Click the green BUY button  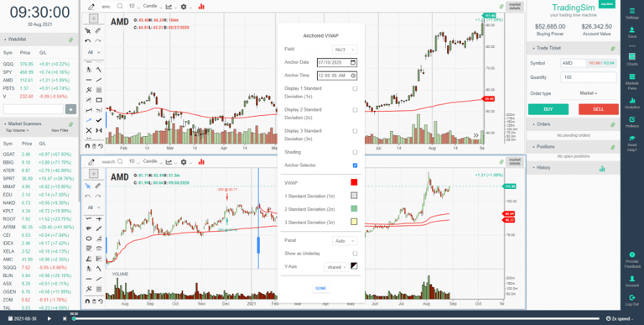click(548, 109)
